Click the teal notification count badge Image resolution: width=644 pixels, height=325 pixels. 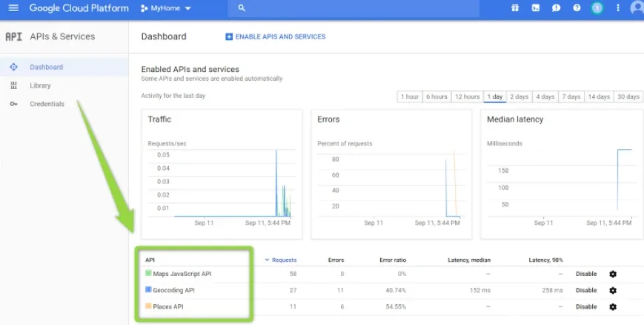[x=597, y=8]
